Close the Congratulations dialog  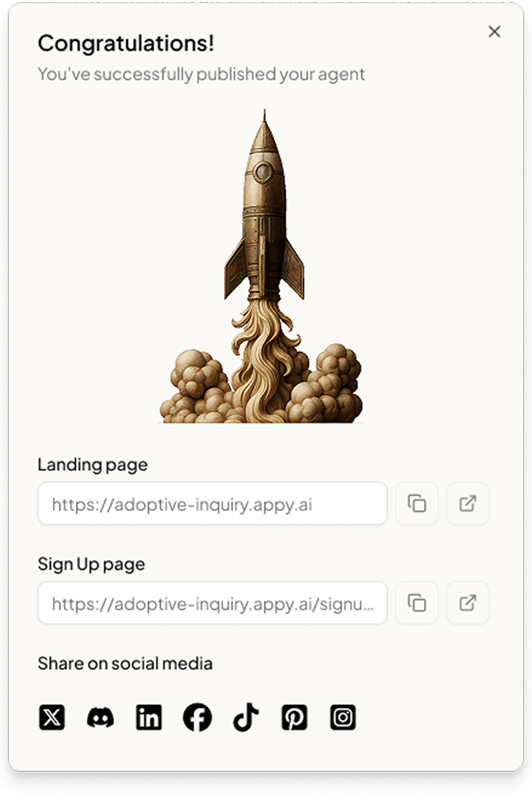(494, 32)
